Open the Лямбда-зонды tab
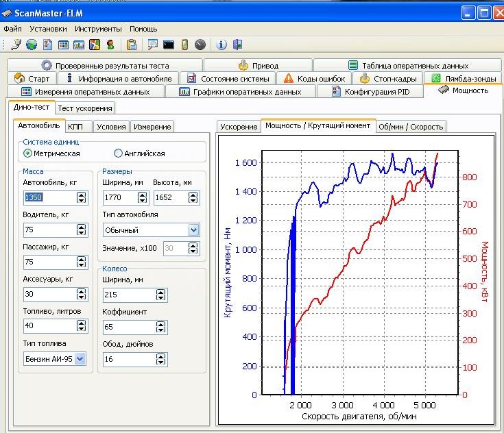The width and height of the screenshot is (504, 433). click(x=463, y=79)
